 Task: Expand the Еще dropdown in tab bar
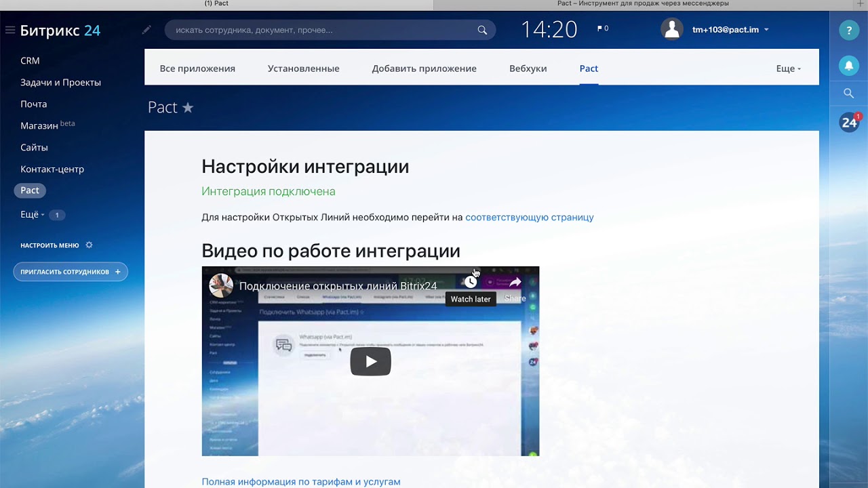[788, 68]
